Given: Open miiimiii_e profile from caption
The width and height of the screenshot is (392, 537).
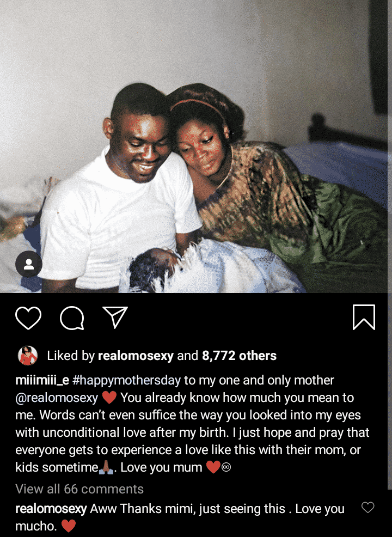Looking at the screenshot, I should point(42,380).
